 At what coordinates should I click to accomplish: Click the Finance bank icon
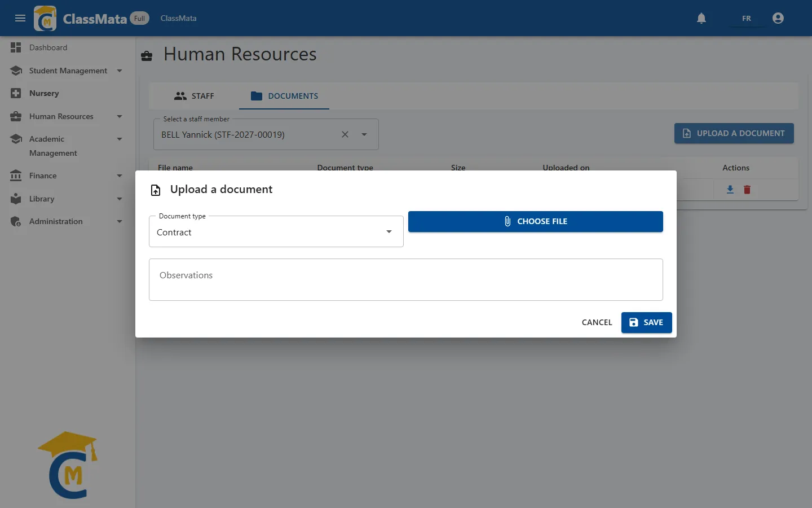(x=16, y=176)
